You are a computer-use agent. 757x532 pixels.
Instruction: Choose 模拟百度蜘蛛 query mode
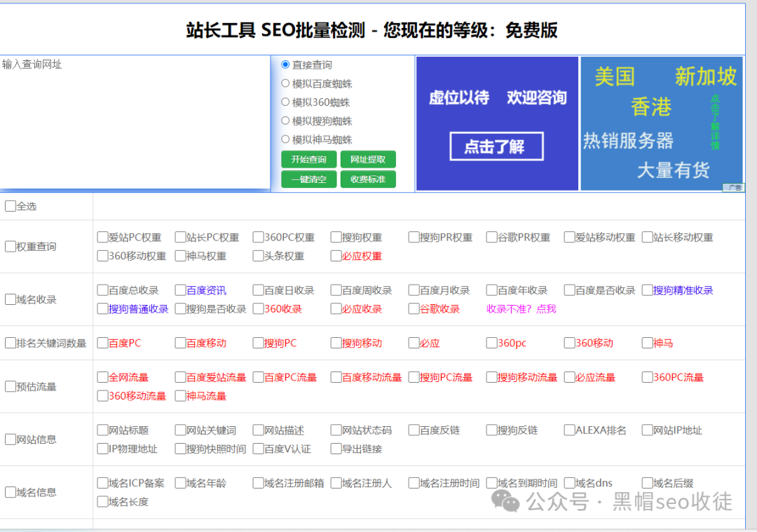[x=286, y=84]
